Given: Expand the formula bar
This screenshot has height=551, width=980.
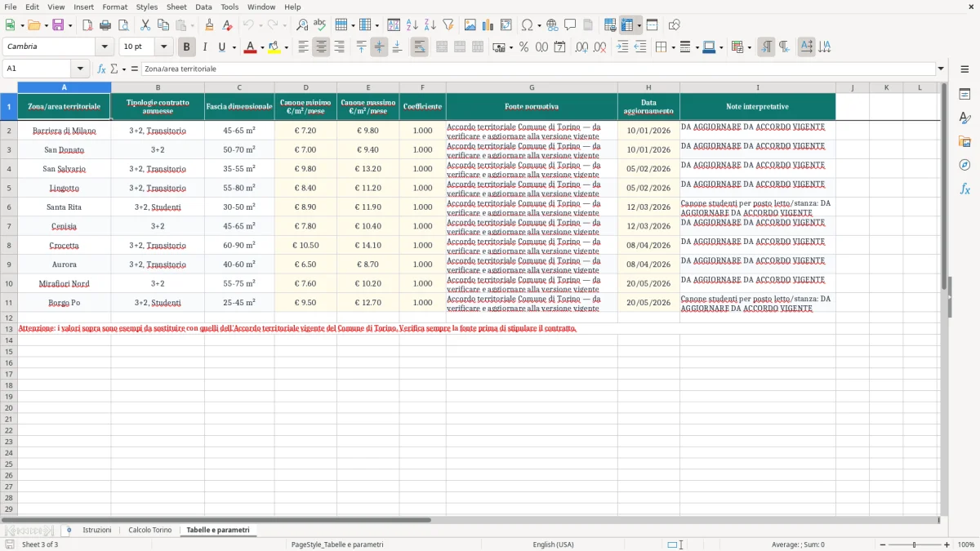Looking at the screenshot, I should (x=941, y=69).
